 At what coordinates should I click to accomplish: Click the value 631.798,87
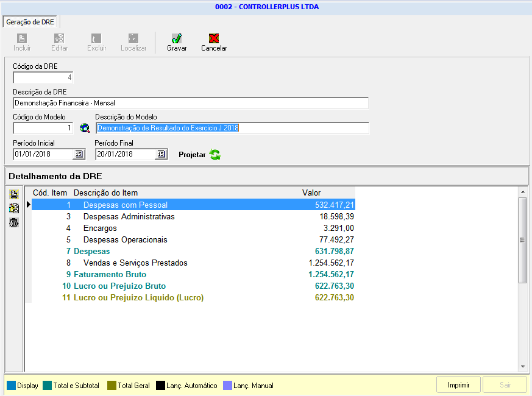click(334, 251)
